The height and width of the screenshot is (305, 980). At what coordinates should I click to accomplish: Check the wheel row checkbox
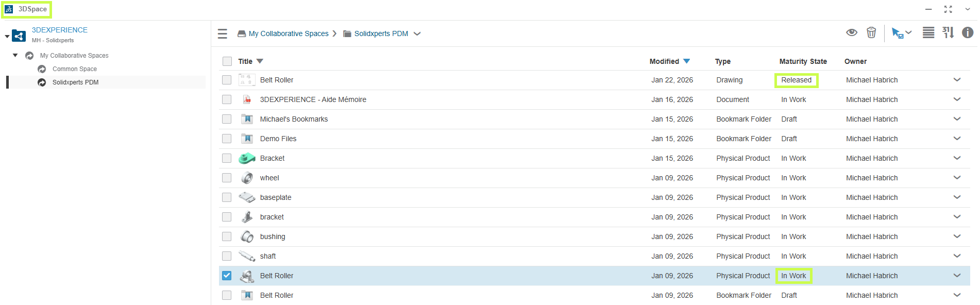coord(227,178)
